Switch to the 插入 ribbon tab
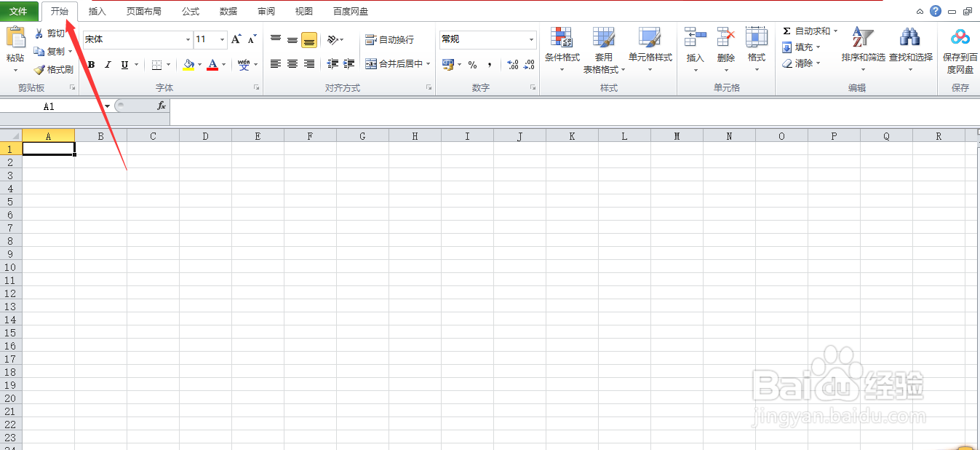 pyautogui.click(x=97, y=11)
